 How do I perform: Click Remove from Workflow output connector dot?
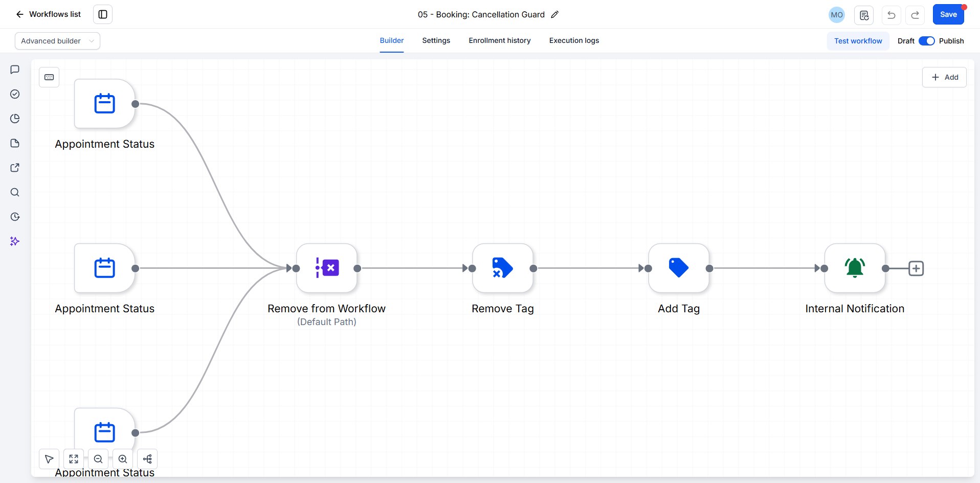(358, 268)
